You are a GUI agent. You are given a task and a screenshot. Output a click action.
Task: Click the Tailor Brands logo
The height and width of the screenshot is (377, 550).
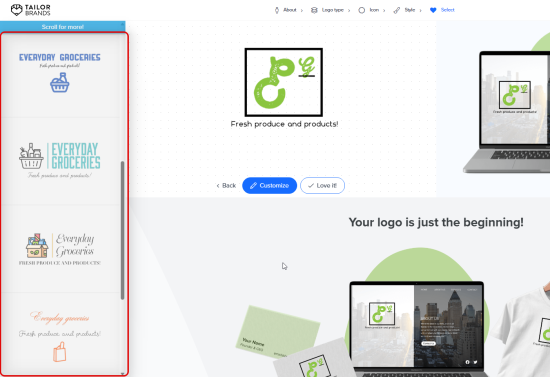(x=31, y=10)
